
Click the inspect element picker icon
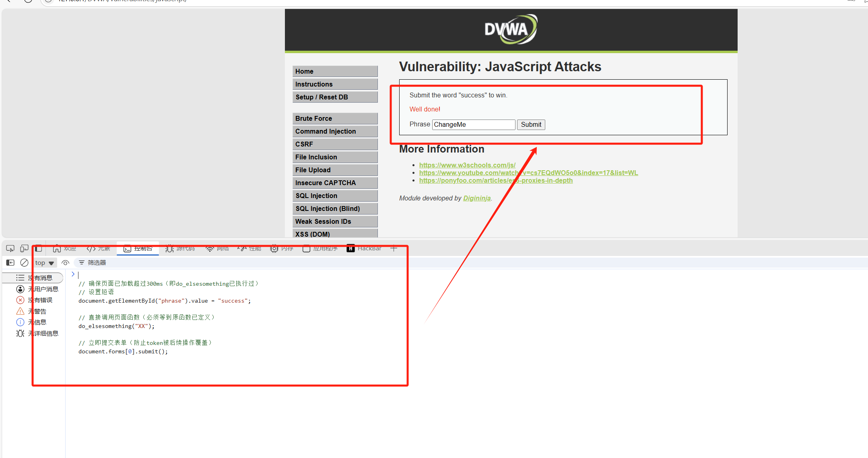[x=10, y=248]
